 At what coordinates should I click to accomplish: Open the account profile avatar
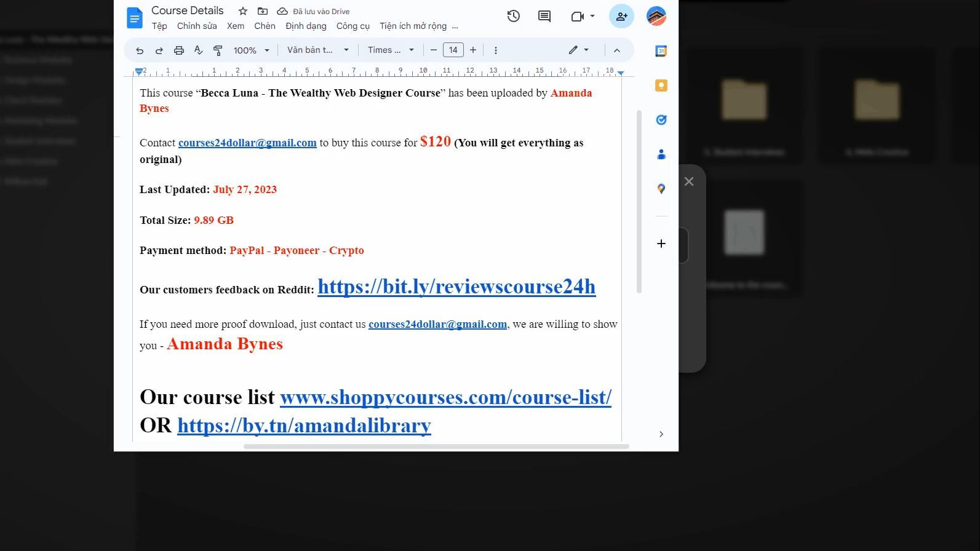tap(656, 17)
